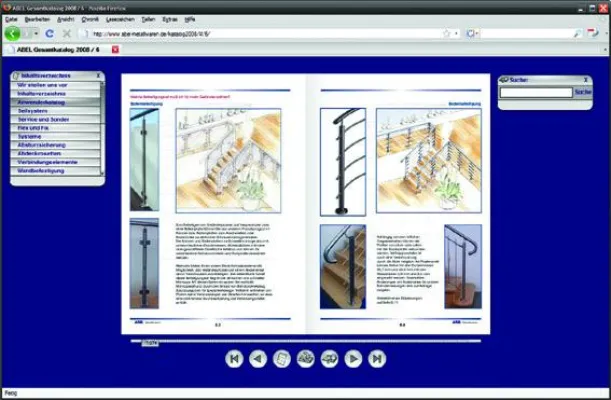Click the wooden stair handrail photo at bottom right
Viewport: 611px width, 400px height.
click(x=463, y=266)
